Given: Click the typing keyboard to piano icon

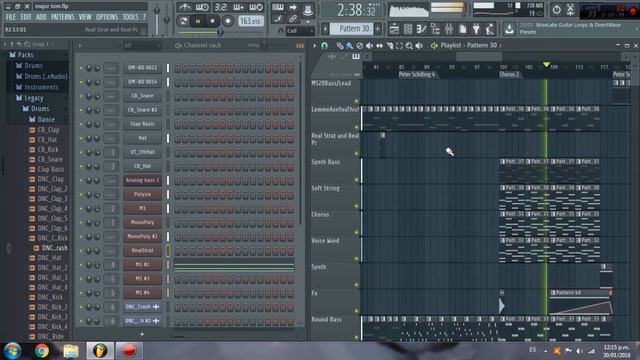Looking at the screenshot, I should click(x=278, y=7).
